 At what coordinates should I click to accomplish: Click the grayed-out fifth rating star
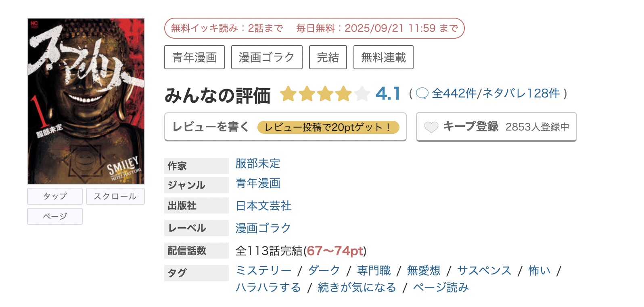click(x=362, y=93)
